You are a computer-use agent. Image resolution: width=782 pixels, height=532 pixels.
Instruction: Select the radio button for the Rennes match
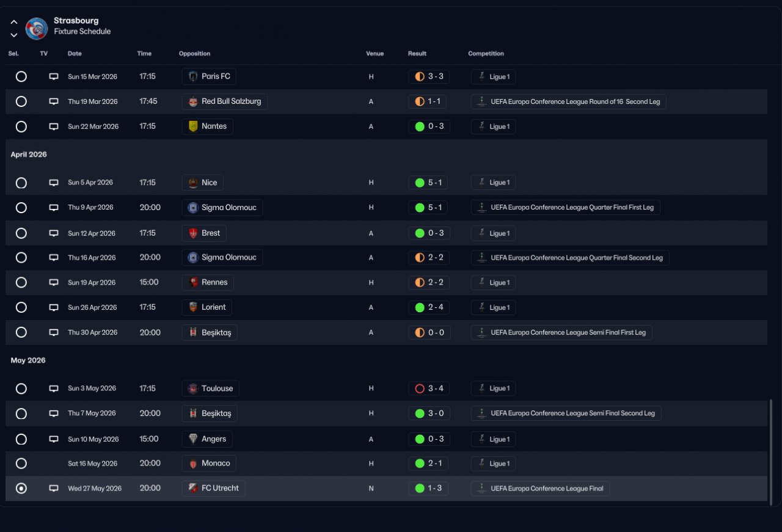[21, 282]
